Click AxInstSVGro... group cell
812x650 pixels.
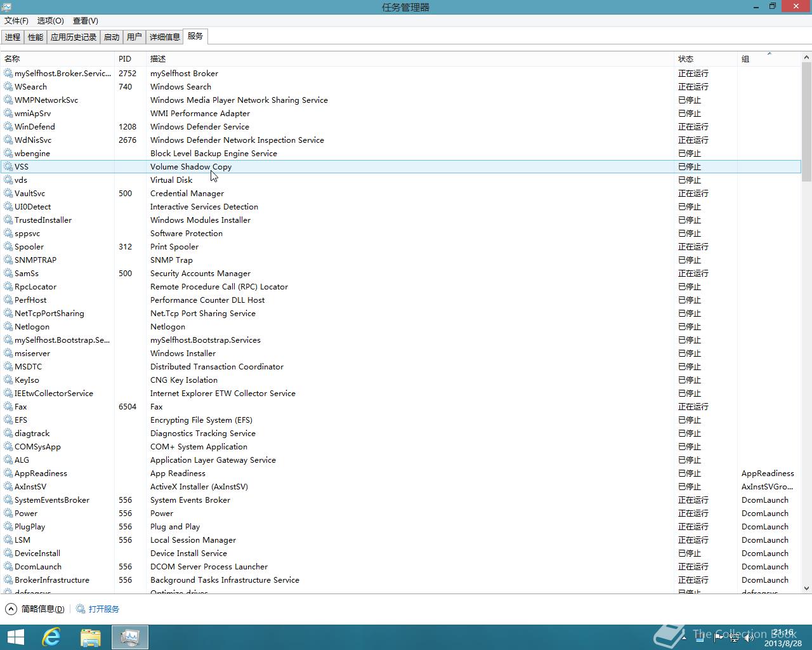[x=767, y=487]
